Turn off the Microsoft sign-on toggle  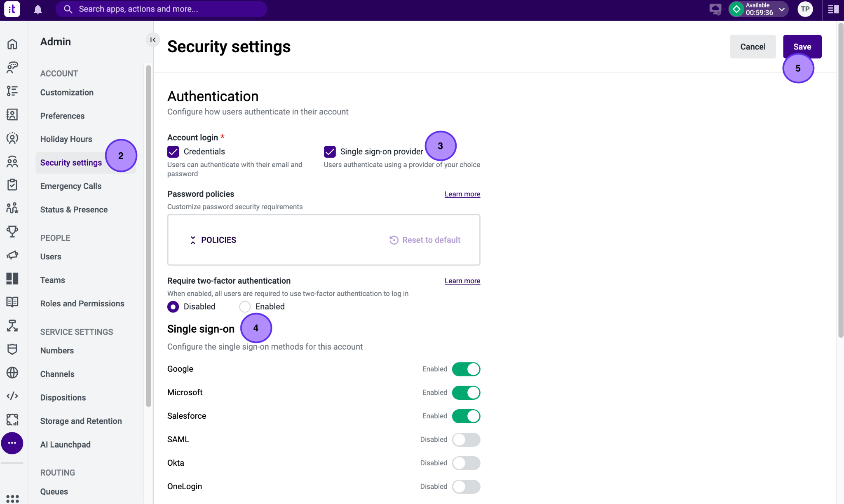point(466,393)
